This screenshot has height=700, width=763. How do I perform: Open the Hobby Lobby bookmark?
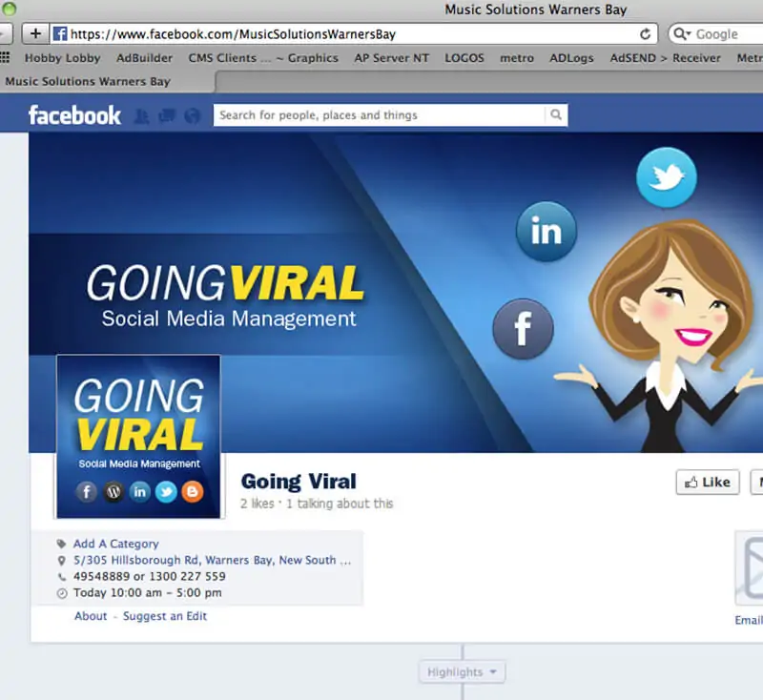(62, 58)
